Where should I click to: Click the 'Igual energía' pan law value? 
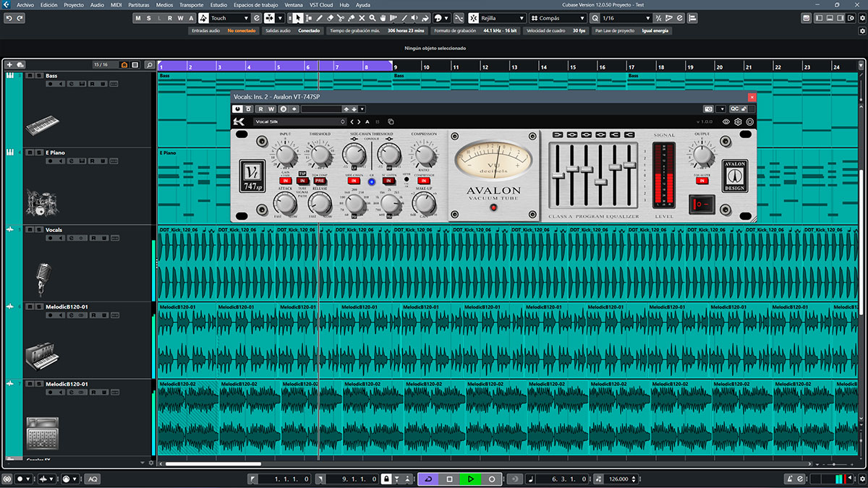[655, 30]
